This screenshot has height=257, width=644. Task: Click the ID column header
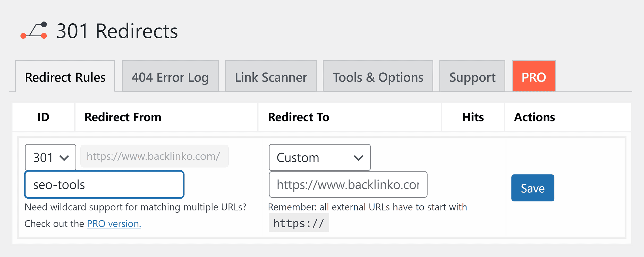pyautogui.click(x=44, y=117)
